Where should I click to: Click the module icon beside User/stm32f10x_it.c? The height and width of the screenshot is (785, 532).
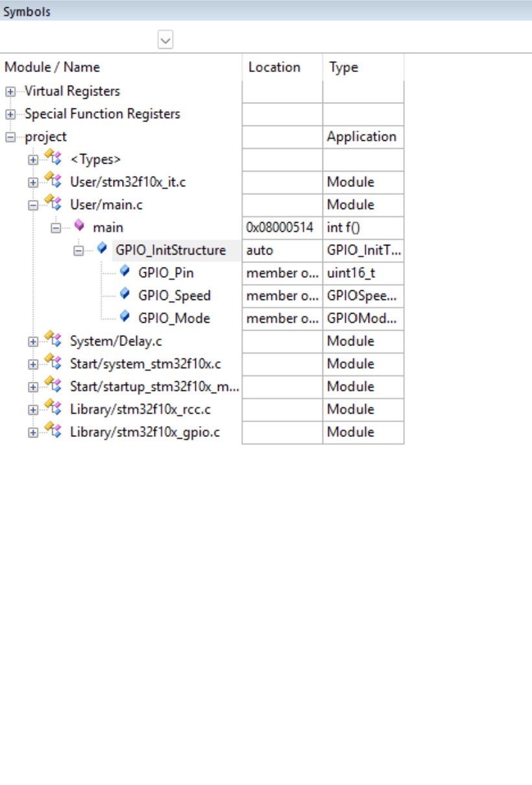53,182
